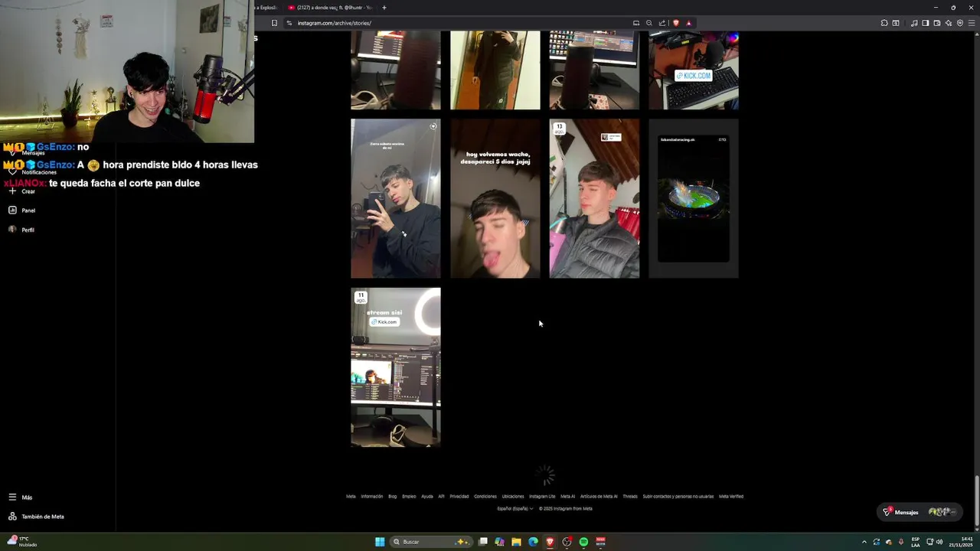This screenshot has height=551, width=980.
Task: Open Subir contactos y personas no usuarias
Action: pos(678,497)
